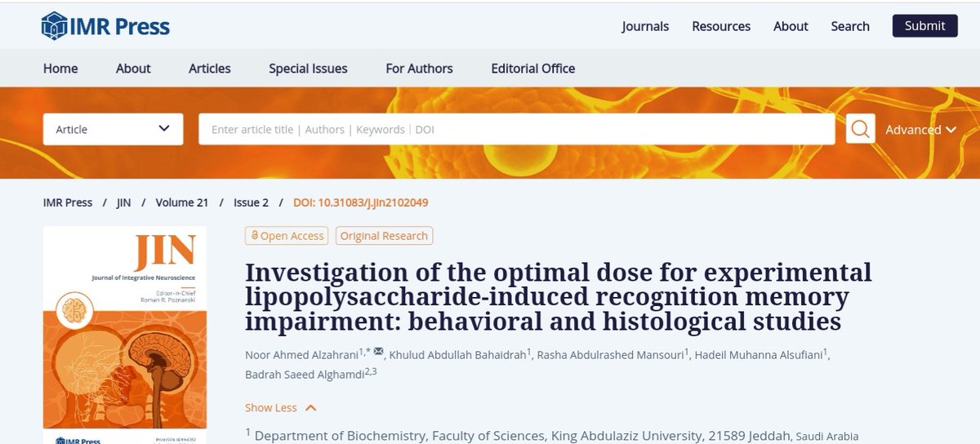Open the JIN journal cover thumbnail

pyautogui.click(x=124, y=335)
